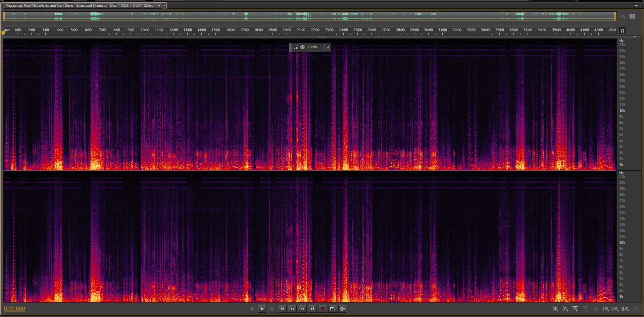
Task: Click the Skip Selection button
Action: coord(343,309)
